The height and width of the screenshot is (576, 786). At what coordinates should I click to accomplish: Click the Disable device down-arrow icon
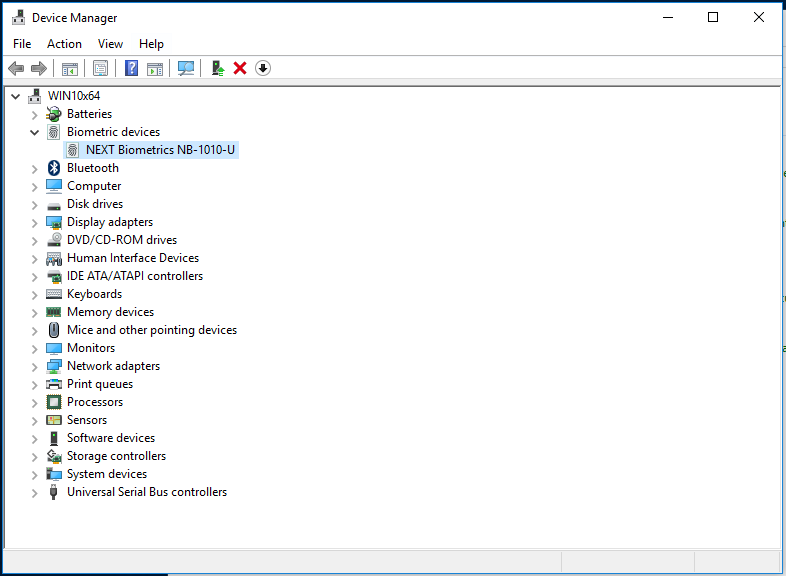tap(263, 68)
